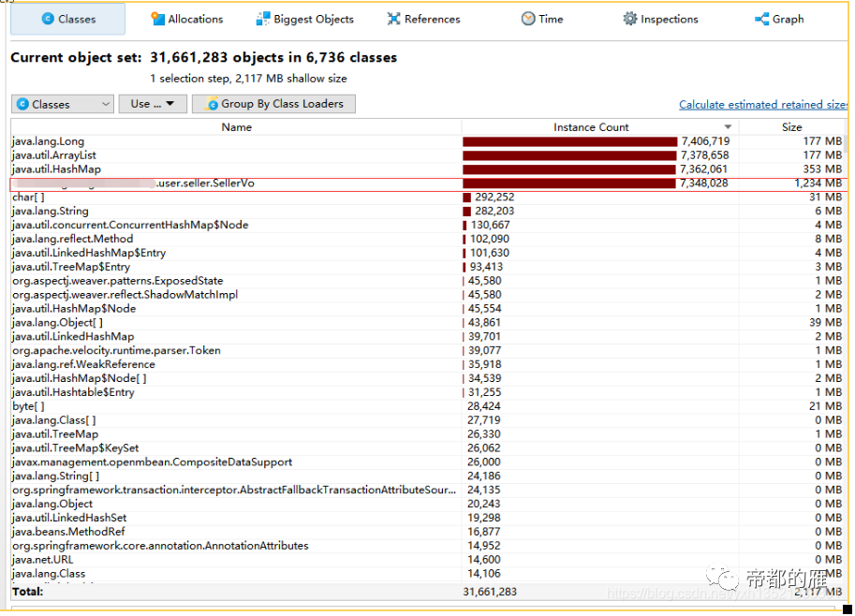
Task: Click Calculate estimated retained sizes link
Action: 763,105
